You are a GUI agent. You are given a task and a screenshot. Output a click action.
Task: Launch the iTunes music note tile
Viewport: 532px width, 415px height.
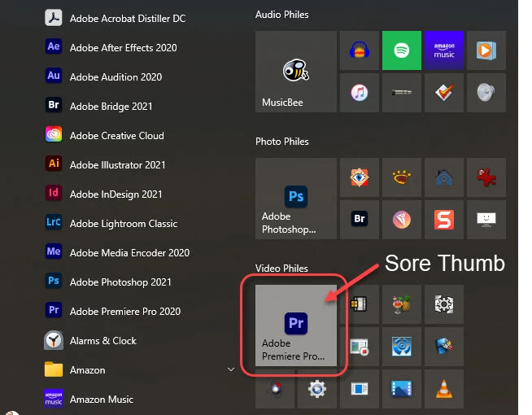click(360, 93)
